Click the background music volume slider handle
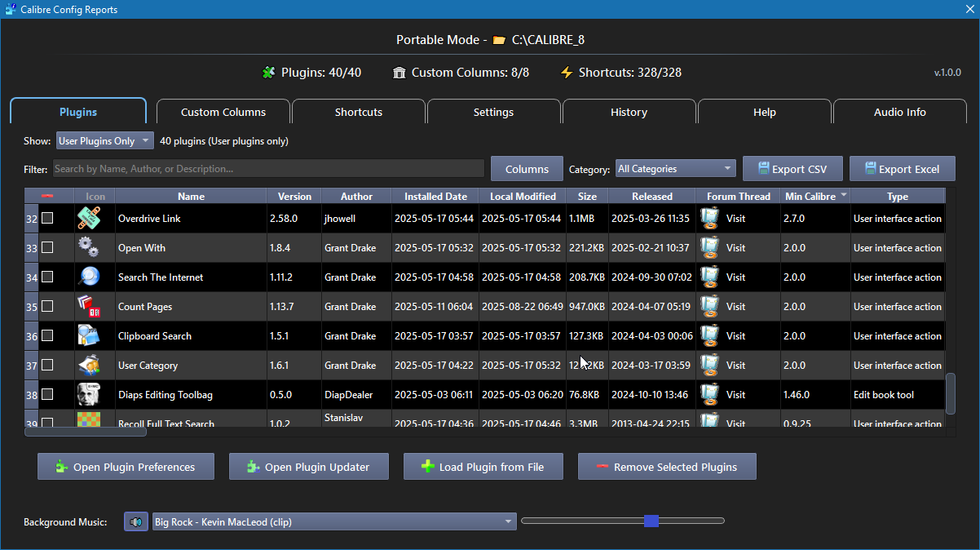The image size is (980, 550). click(651, 521)
